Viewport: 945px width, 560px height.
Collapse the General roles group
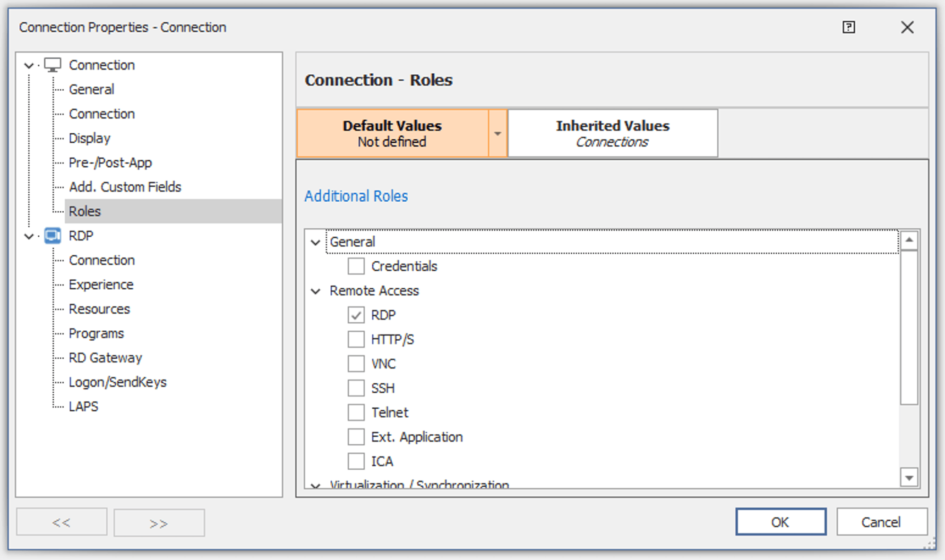click(316, 242)
